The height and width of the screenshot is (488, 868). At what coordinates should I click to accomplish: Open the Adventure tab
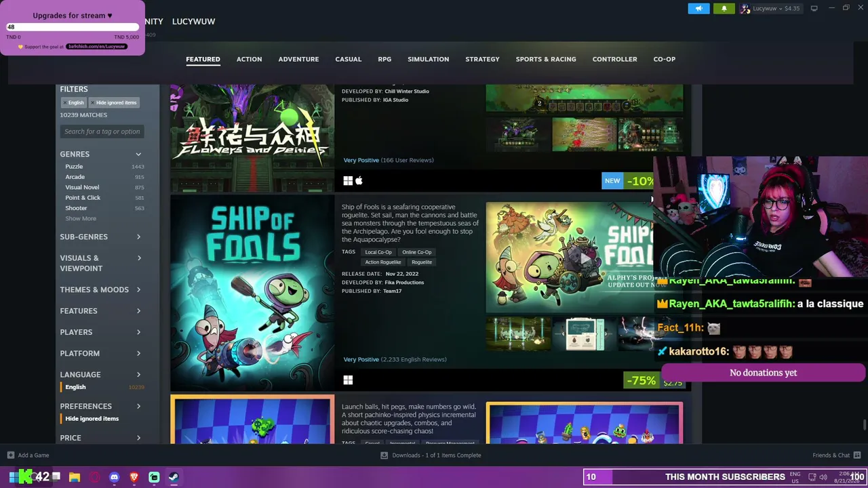[x=298, y=59]
